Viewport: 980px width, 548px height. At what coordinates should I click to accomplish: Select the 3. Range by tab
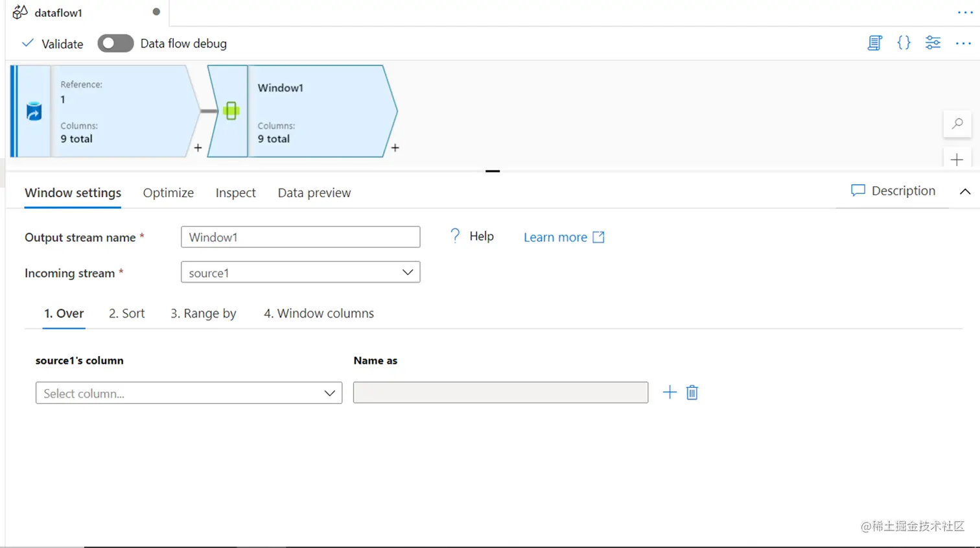pos(203,313)
